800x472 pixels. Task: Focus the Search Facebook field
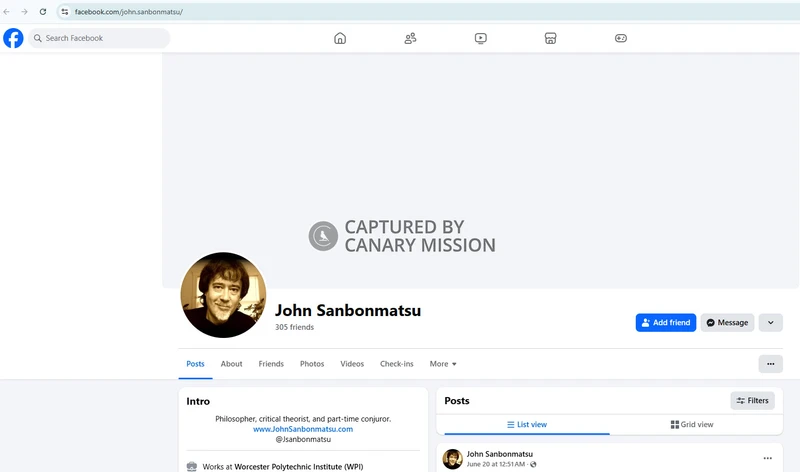coord(99,38)
